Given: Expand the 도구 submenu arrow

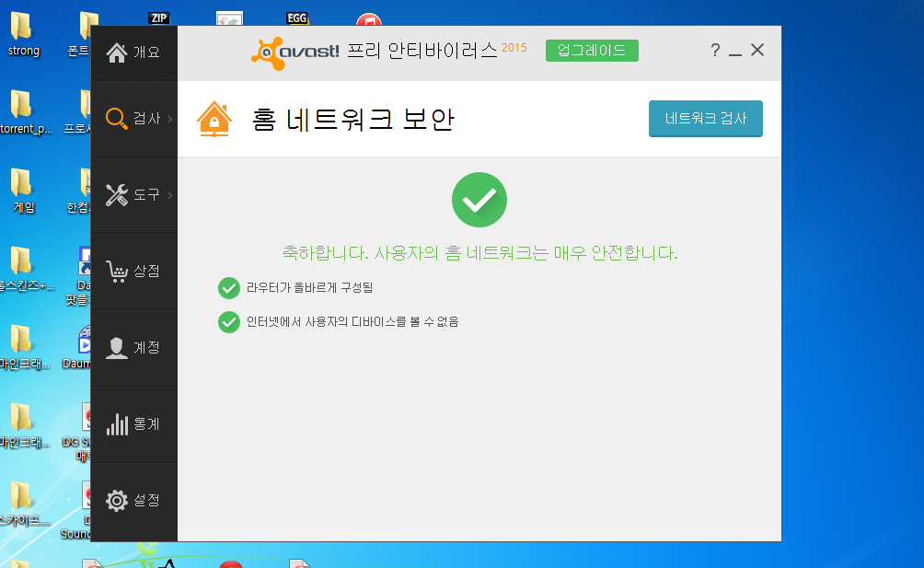Looking at the screenshot, I should click(x=170, y=195).
